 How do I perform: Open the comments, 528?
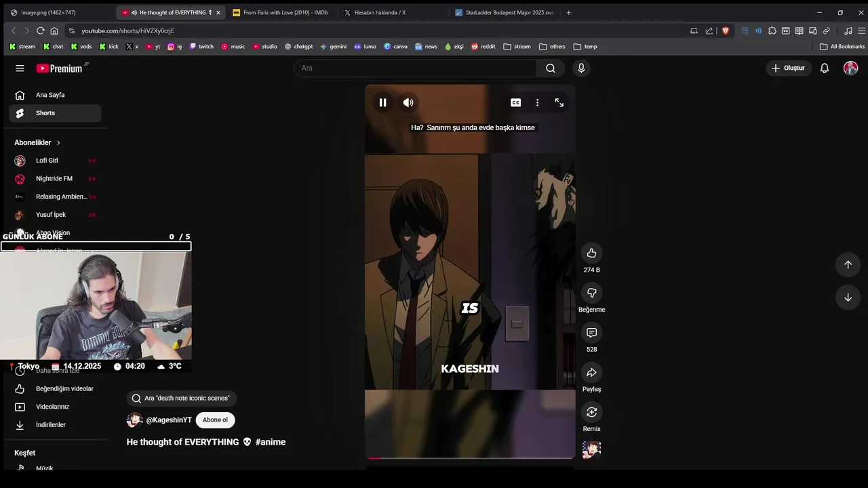[x=591, y=333]
